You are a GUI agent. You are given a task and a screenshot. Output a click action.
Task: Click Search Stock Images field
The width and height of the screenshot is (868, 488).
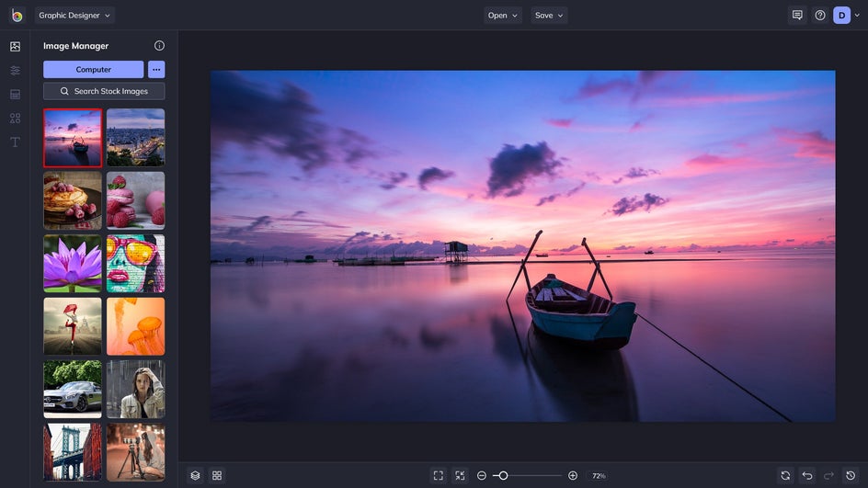pyautogui.click(x=104, y=91)
